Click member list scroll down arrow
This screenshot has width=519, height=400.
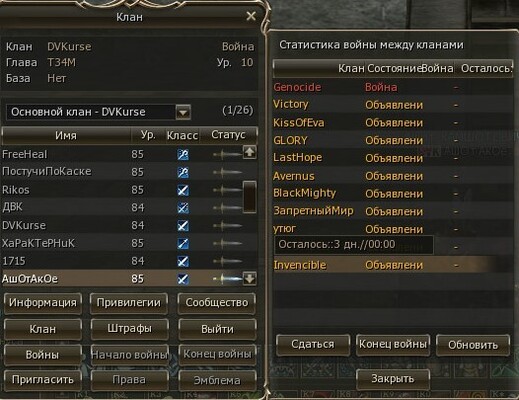(x=249, y=278)
